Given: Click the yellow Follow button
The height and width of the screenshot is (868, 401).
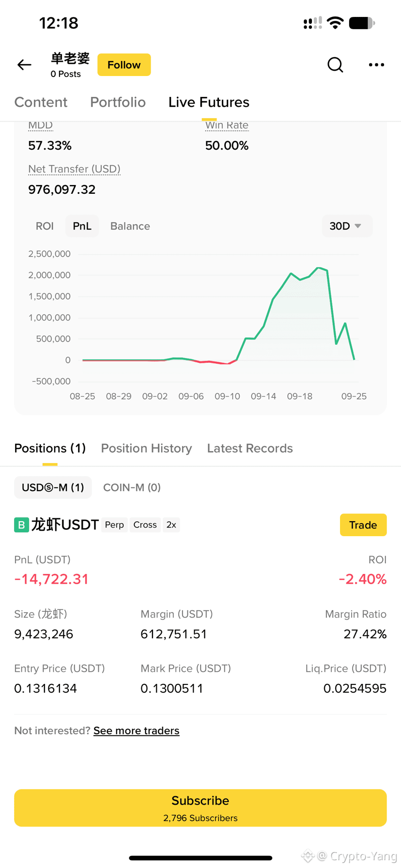Looking at the screenshot, I should pos(124,65).
